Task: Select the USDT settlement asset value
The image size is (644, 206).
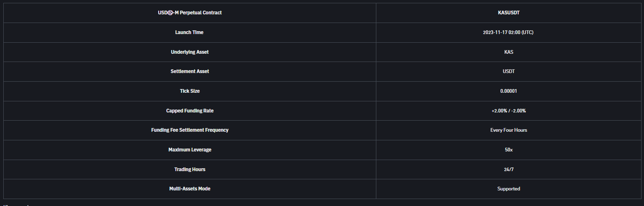Action: (x=509, y=71)
